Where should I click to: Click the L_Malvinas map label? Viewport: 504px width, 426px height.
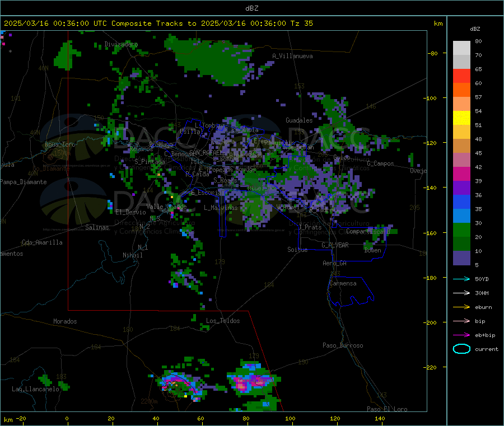tap(221, 208)
